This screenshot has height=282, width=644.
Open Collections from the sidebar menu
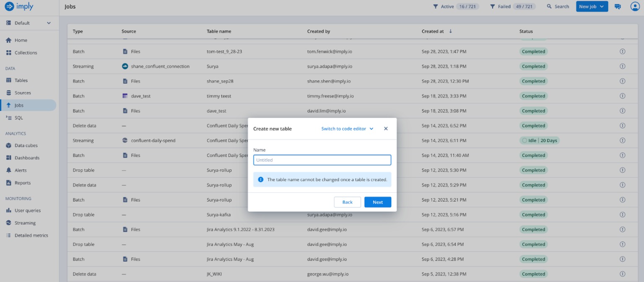[x=26, y=52]
